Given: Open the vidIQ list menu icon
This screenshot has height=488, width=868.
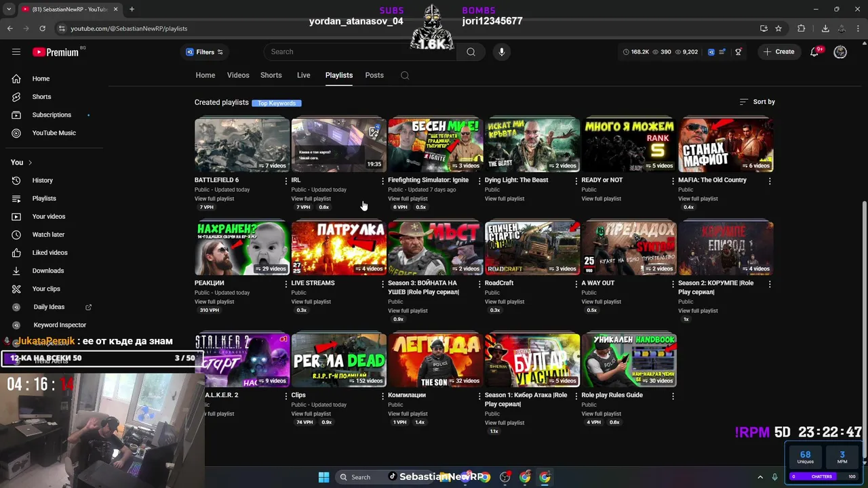Looking at the screenshot, I should [x=723, y=52].
